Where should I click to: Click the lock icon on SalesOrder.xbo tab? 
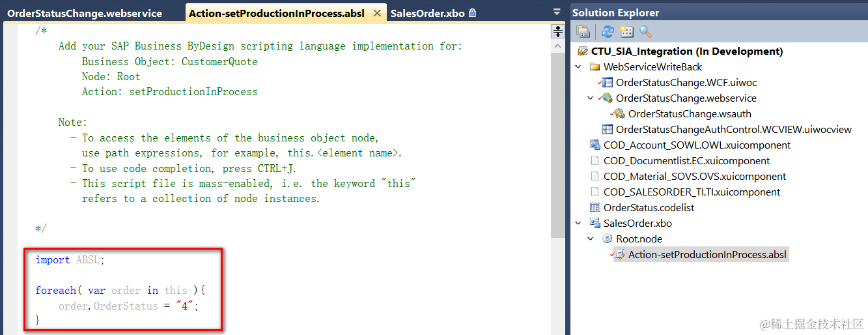click(x=473, y=12)
